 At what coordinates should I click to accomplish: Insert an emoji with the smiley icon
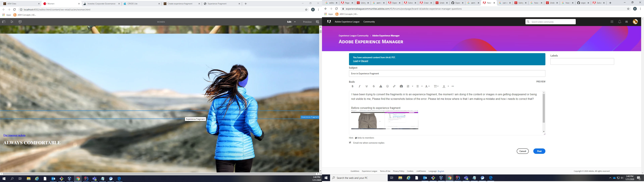[x=388, y=86]
